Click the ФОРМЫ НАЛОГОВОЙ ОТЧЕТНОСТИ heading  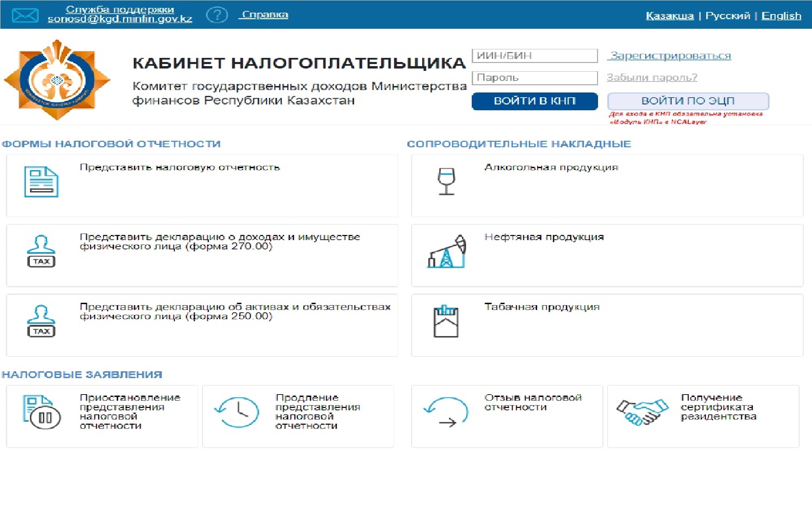pyautogui.click(x=111, y=144)
